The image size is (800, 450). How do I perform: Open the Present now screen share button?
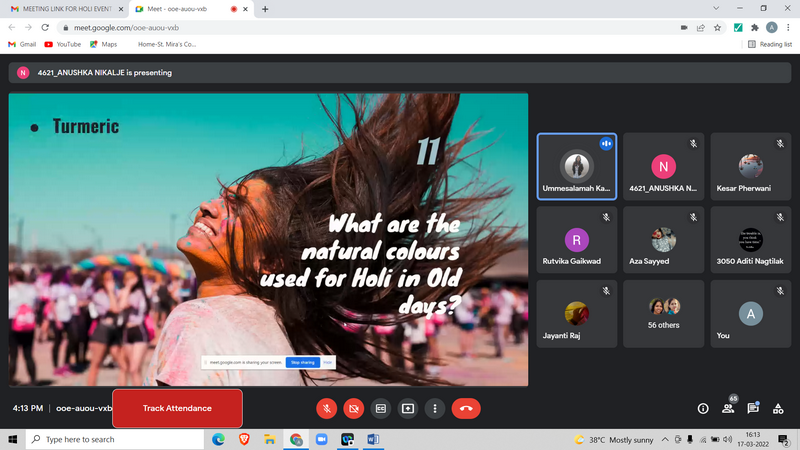click(x=408, y=408)
